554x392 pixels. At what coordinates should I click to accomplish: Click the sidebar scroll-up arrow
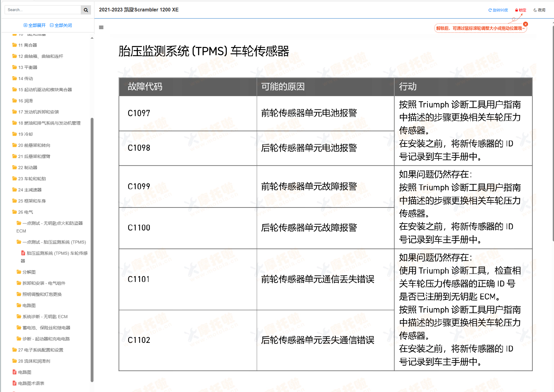(x=92, y=38)
